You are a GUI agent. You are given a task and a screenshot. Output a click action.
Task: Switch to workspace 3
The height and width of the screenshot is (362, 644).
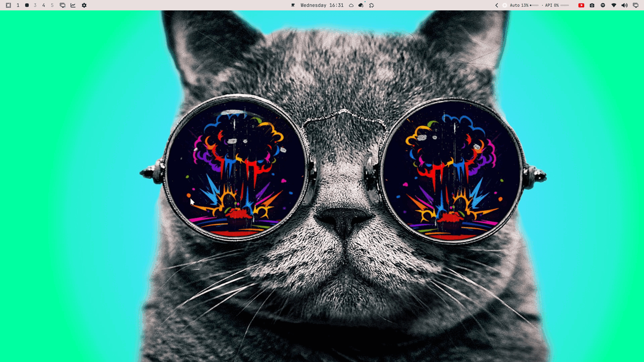tap(35, 5)
